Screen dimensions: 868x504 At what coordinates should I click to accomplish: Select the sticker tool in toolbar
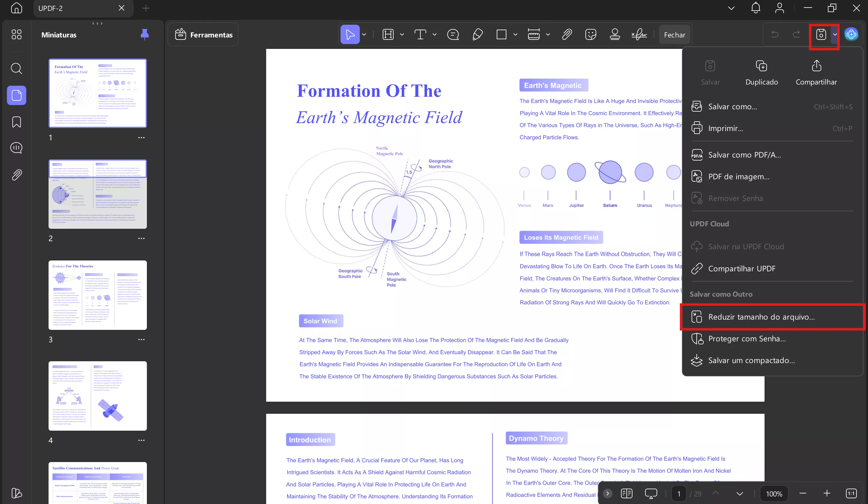(x=591, y=34)
